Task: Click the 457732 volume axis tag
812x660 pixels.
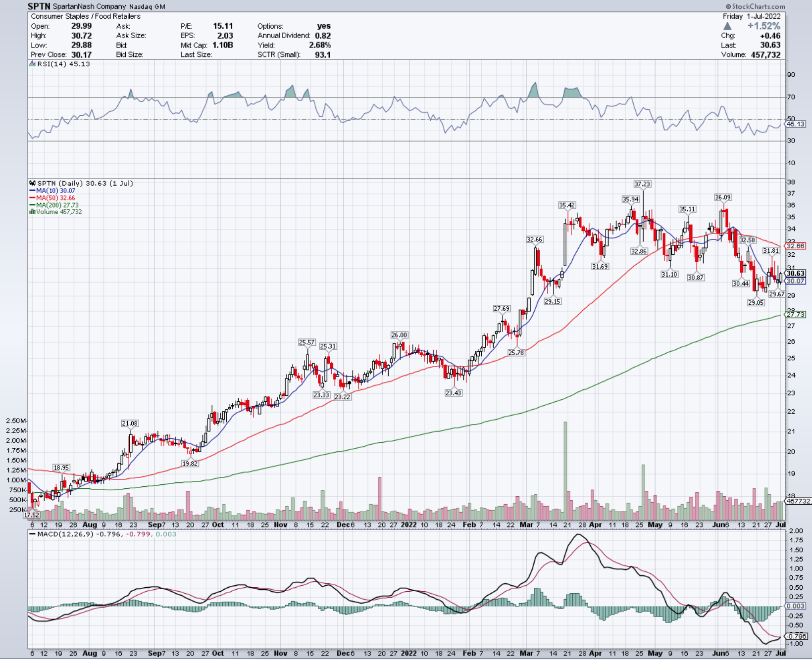Action: pos(798,501)
